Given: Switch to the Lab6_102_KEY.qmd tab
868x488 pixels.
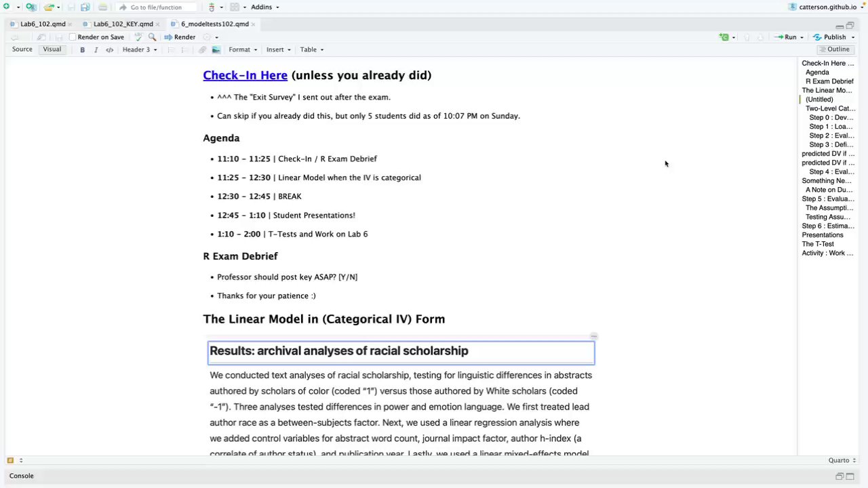Looking at the screenshot, I should pos(123,24).
